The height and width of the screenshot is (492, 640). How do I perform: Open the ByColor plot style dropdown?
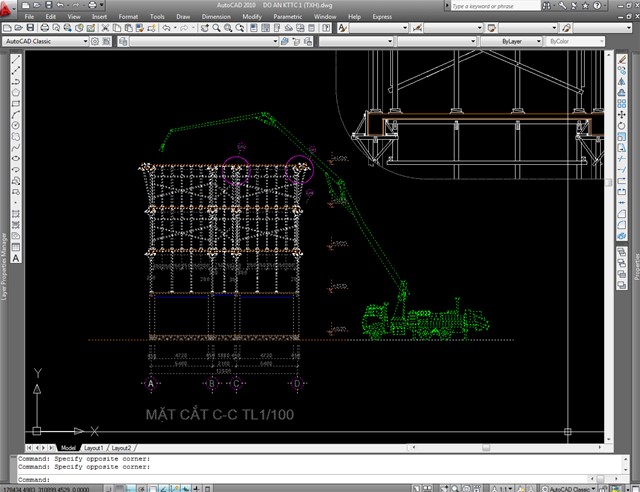(x=575, y=41)
